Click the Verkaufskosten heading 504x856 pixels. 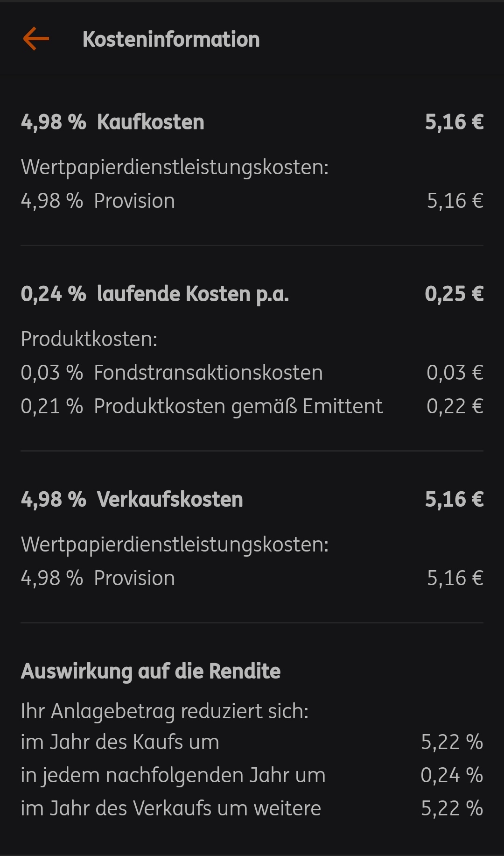(x=170, y=499)
